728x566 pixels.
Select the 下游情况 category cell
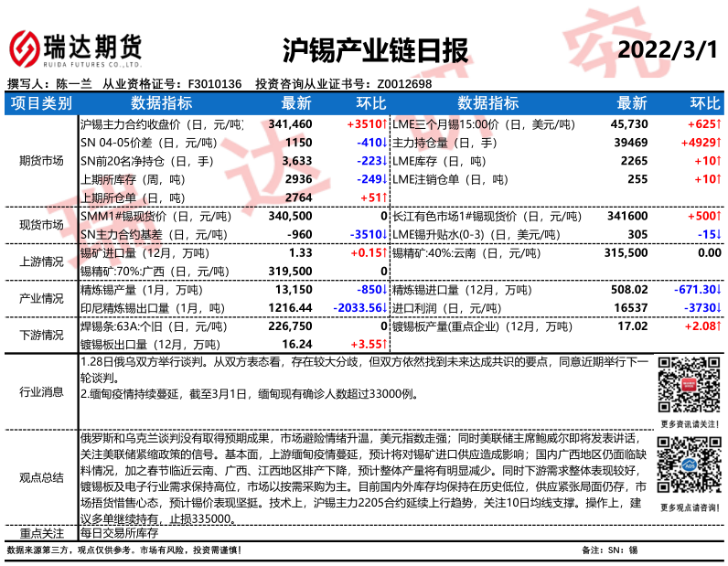tap(40, 335)
